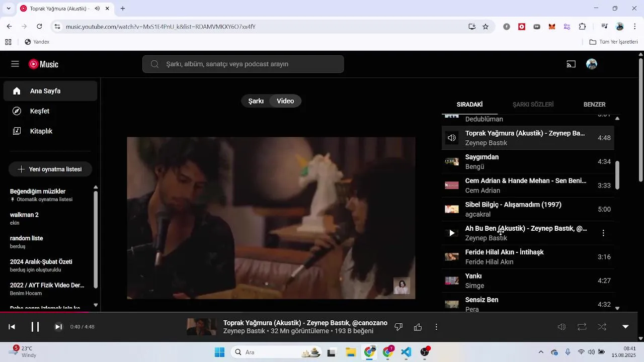Create a Yeni oynatma listesi
The width and height of the screenshot is (644, 362).
[x=50, y=169]
